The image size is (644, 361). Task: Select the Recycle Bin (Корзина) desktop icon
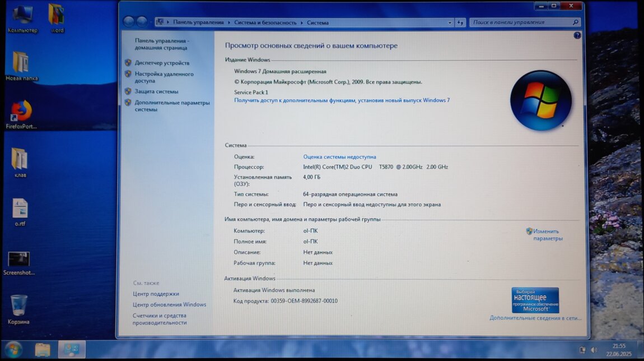(18, 306)
